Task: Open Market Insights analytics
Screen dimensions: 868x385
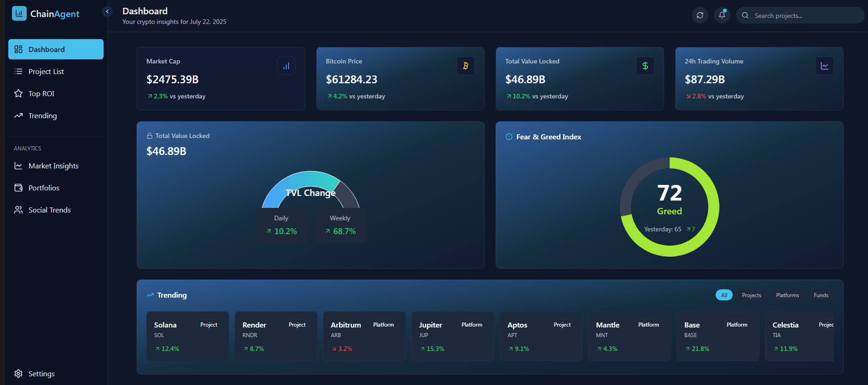Action: tap(53, 166)
